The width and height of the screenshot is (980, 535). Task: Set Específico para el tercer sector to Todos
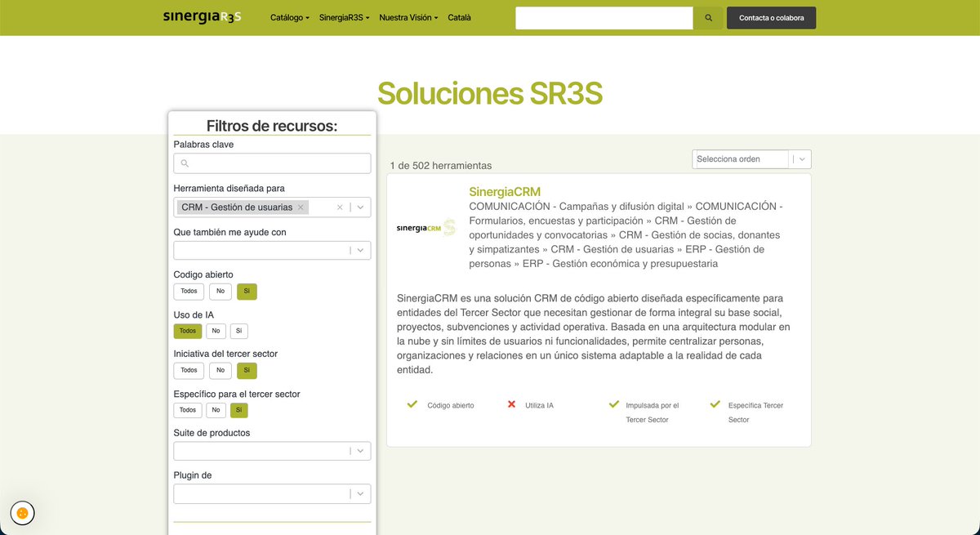pos(188,410)
